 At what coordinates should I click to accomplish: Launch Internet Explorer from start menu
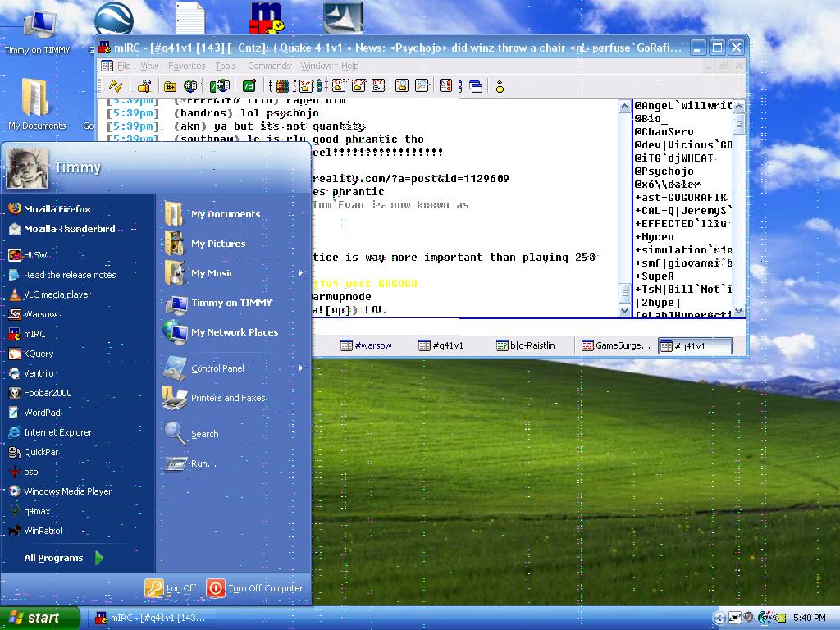(50, 432)
